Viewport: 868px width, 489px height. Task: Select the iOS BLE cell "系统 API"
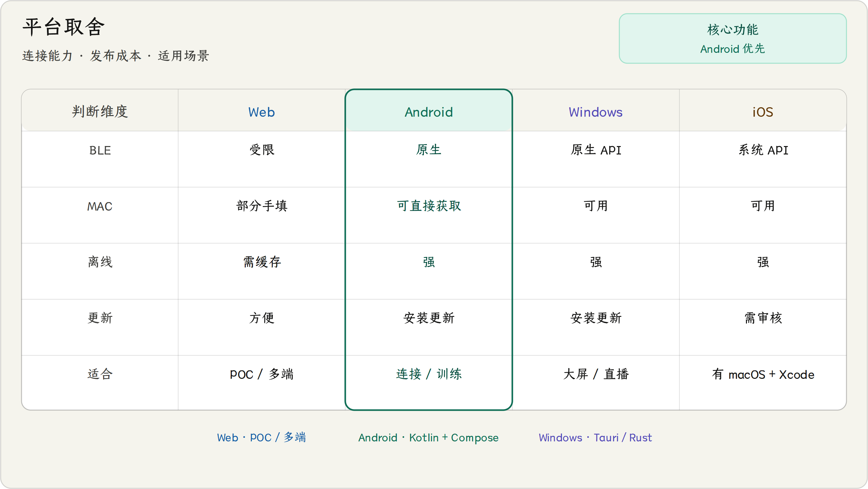pyautogui.click(x=763, y=150)
